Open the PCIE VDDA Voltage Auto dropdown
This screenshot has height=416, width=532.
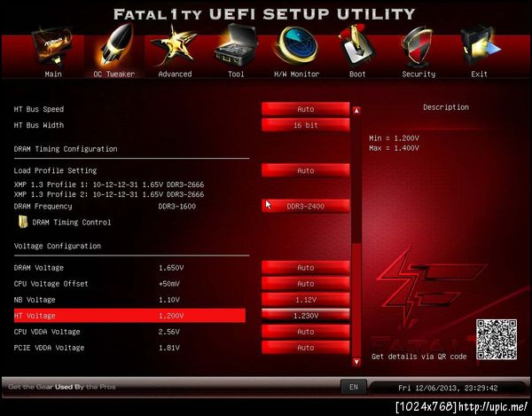pos(305,348)
